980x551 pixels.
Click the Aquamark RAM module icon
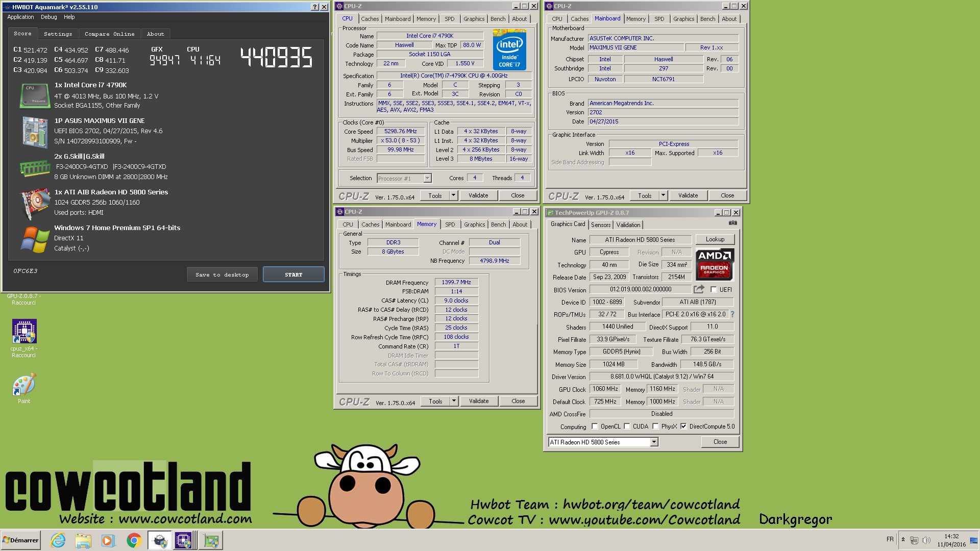35,167
